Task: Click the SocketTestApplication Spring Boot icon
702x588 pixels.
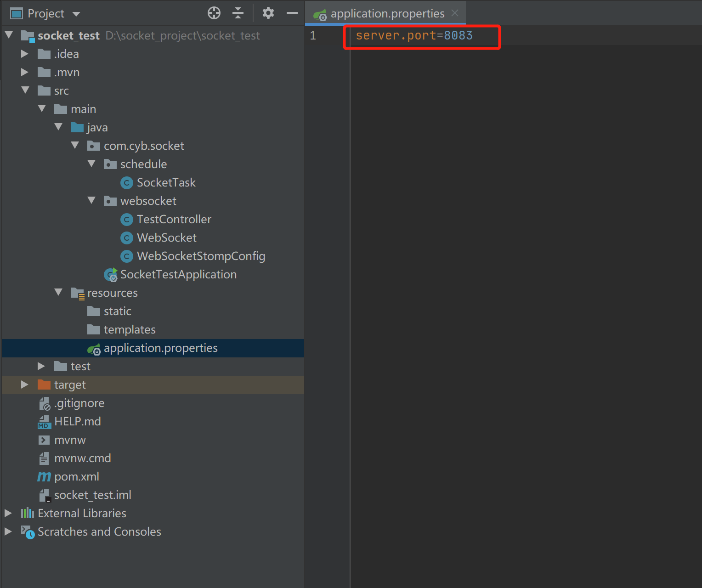Action: [110, 274]
